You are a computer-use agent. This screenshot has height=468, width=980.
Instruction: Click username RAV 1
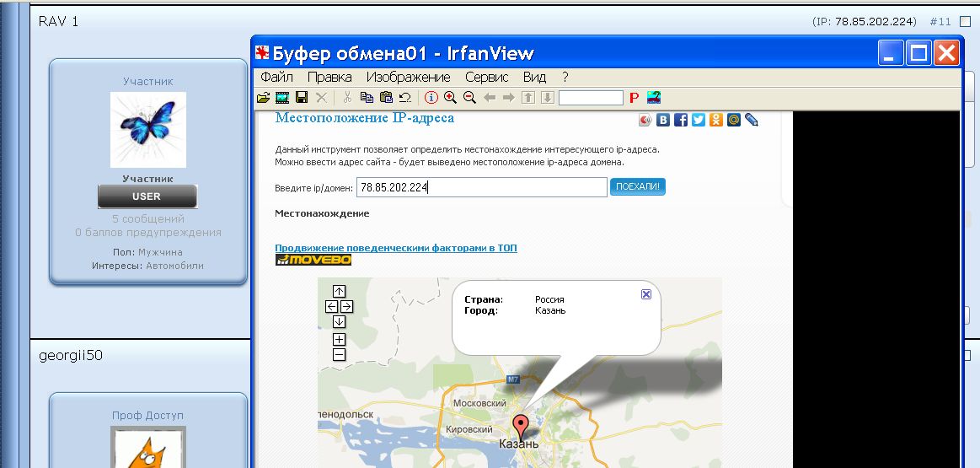point(58,21)
